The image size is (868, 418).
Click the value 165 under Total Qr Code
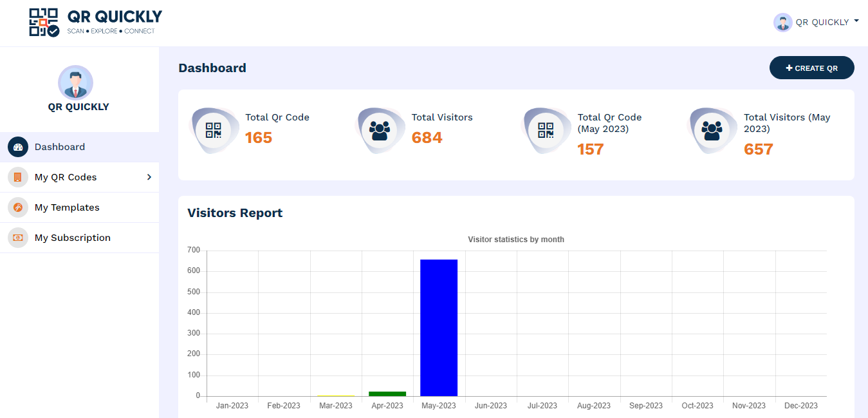point(259,138)
